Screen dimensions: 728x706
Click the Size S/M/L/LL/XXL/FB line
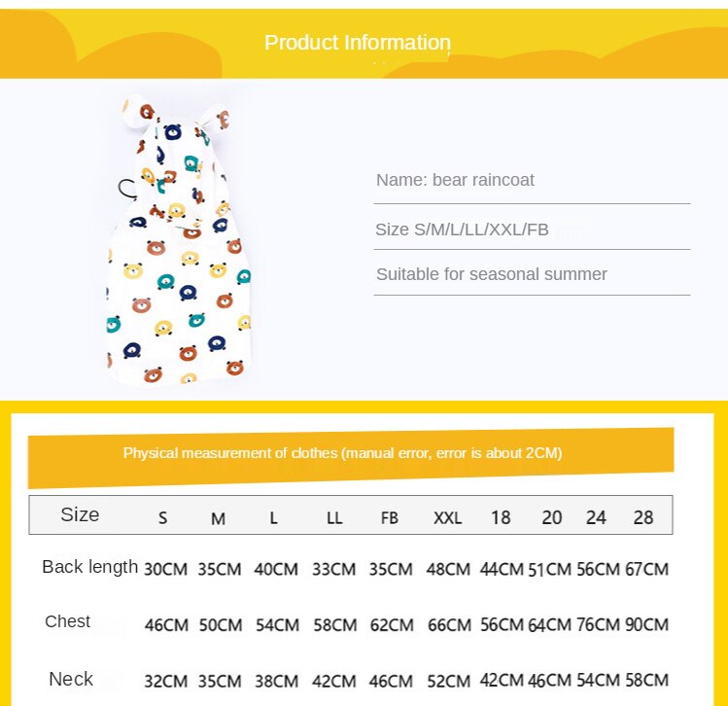(x=462, y=229)
